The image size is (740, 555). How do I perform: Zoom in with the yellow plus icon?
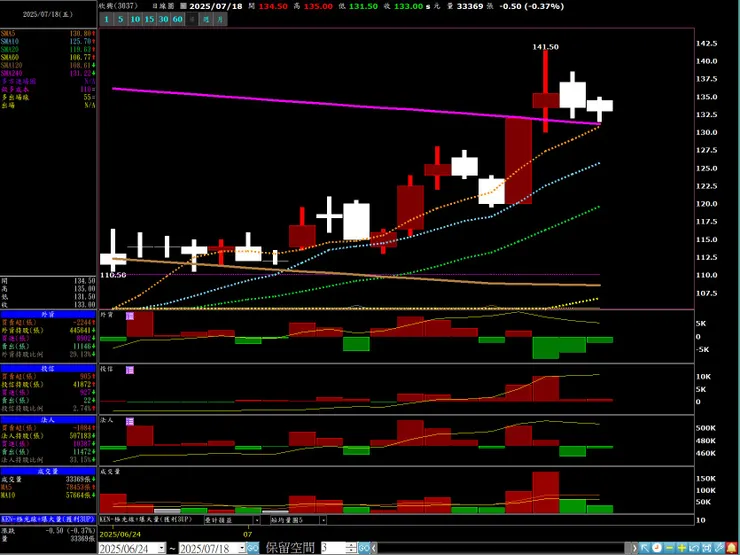pyautogui.click(x=682, y=548)
